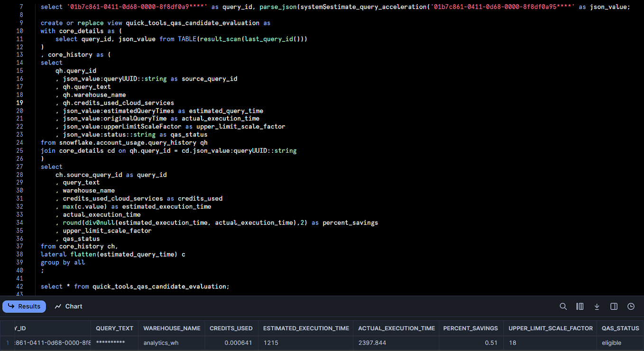Screen dimensions: 644x351
Task: Click the columns selector icon
Action: (580, 306)
